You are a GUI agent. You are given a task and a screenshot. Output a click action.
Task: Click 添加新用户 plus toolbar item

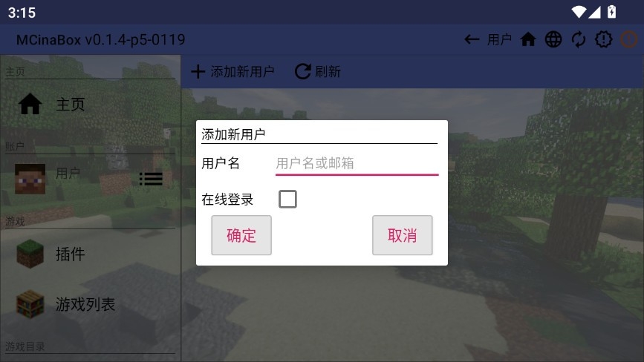233,72
